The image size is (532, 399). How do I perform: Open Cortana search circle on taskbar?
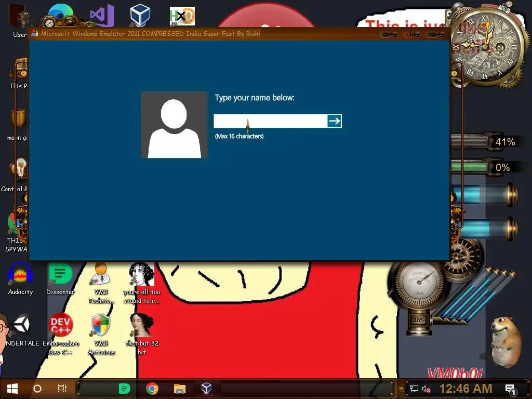(x=37, y=389)
